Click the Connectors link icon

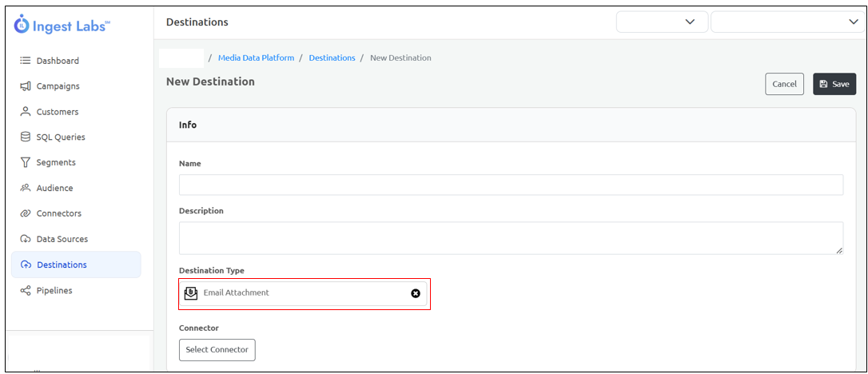click(25, 213)
